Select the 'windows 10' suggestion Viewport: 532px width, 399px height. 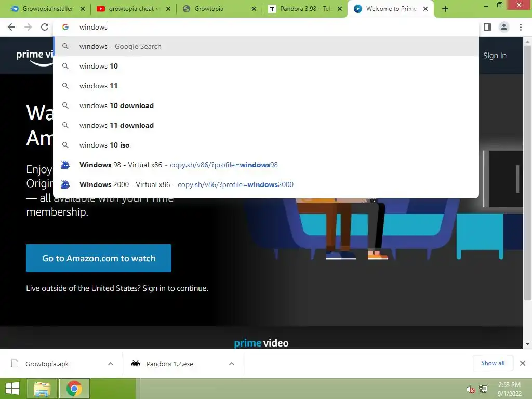click(x=266, y=66)
